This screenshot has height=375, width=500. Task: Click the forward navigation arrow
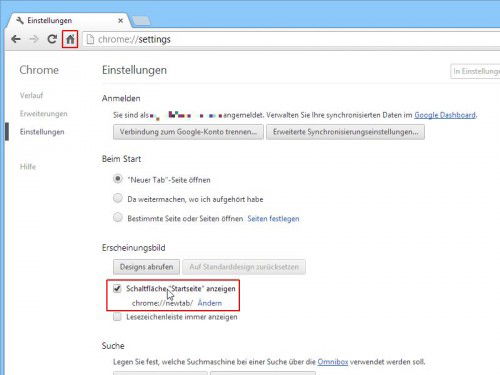click(34, 39)
